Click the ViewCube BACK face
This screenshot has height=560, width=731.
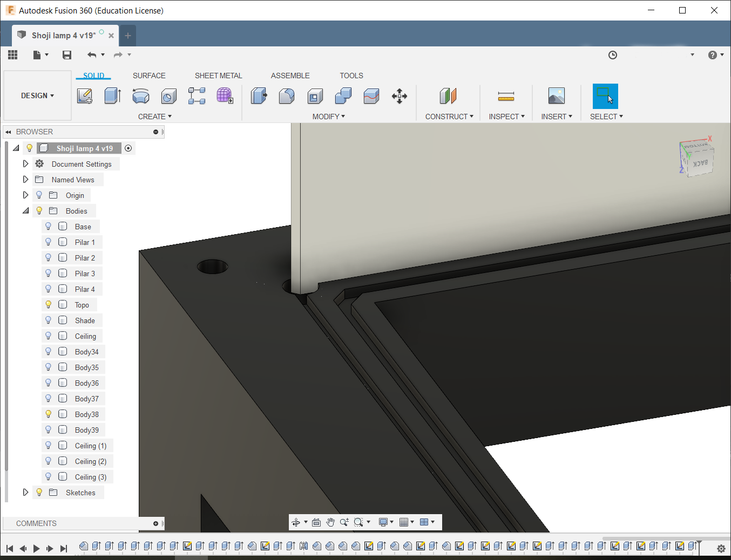(x=700, y=162)
